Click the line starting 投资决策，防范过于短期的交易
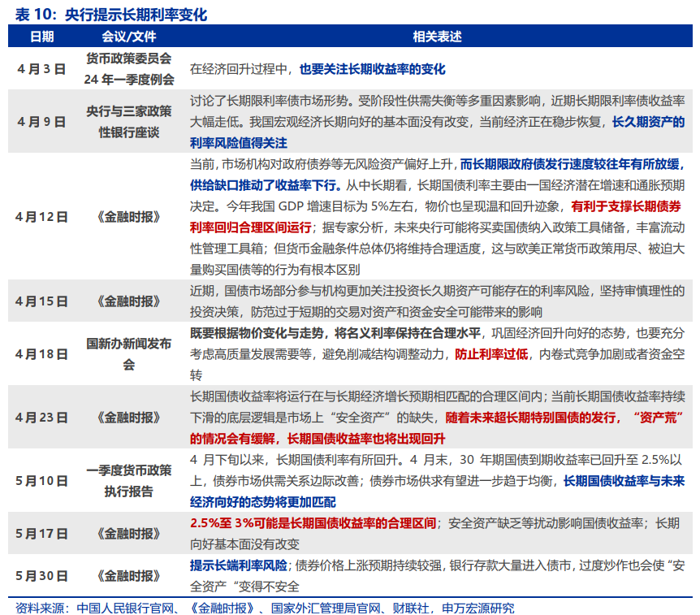 click(x=366, y=312)
